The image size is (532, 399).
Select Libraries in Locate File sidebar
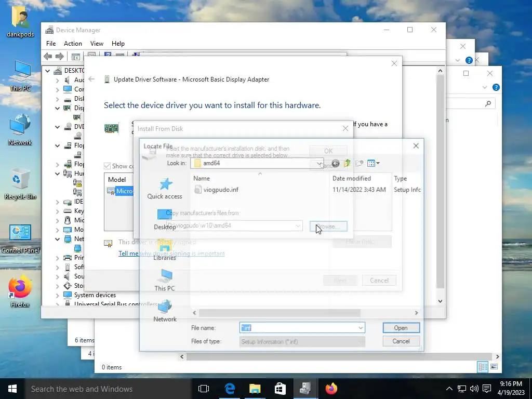165,250
